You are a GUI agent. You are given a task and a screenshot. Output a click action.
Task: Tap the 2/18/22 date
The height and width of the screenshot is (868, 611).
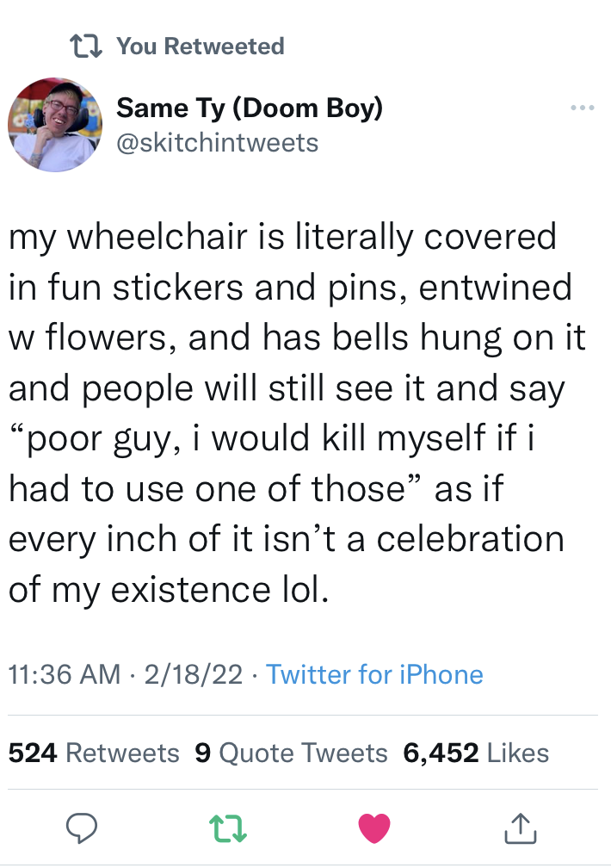tap(194, 673)
